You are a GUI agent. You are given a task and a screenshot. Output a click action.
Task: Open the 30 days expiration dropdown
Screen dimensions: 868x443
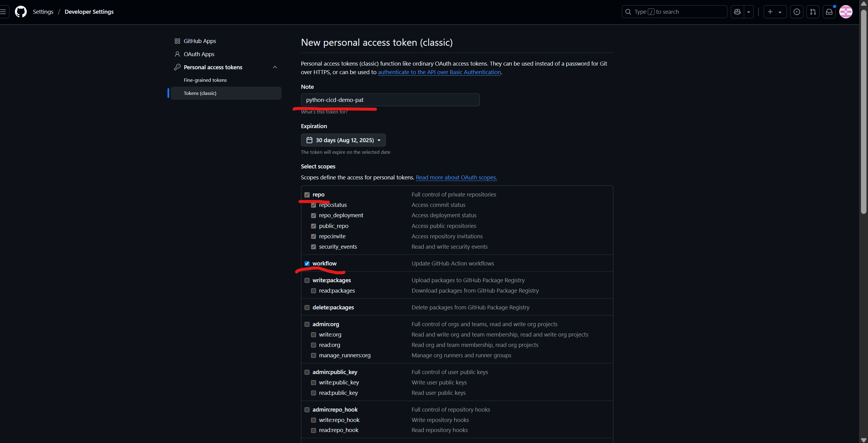(x=343, y=140)
